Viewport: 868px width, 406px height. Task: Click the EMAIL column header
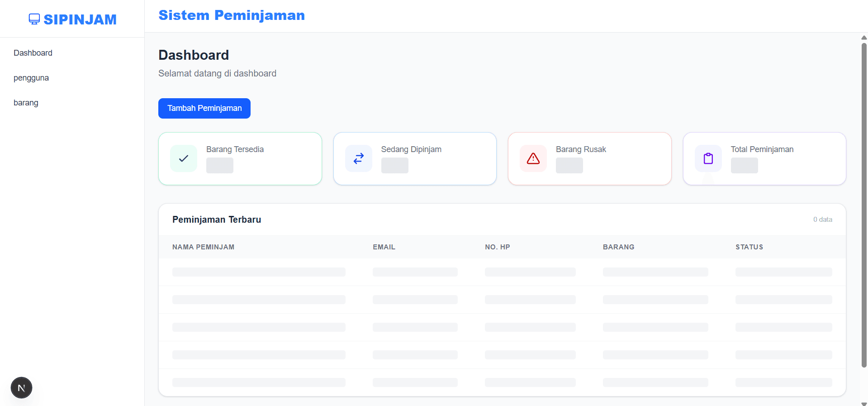coord(384,247)
